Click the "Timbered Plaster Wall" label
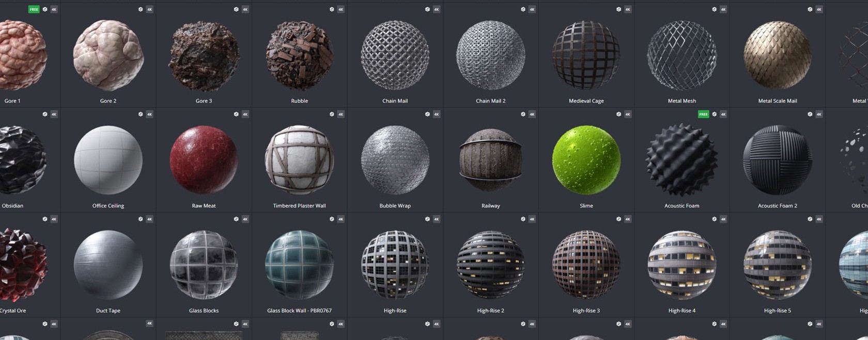Viewport: 868px width, 340px height. coord(300,206)
